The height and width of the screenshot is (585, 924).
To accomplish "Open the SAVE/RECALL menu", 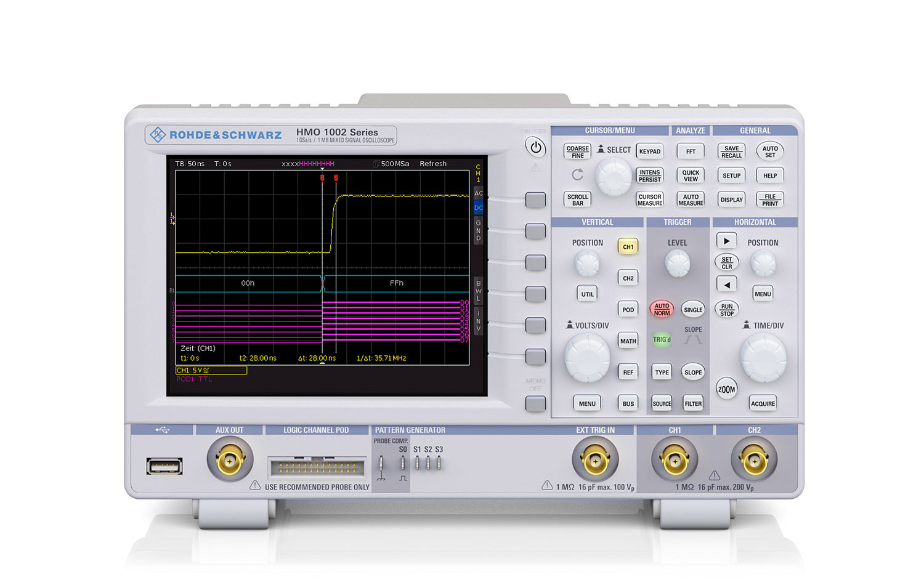I will pos(731,151).
